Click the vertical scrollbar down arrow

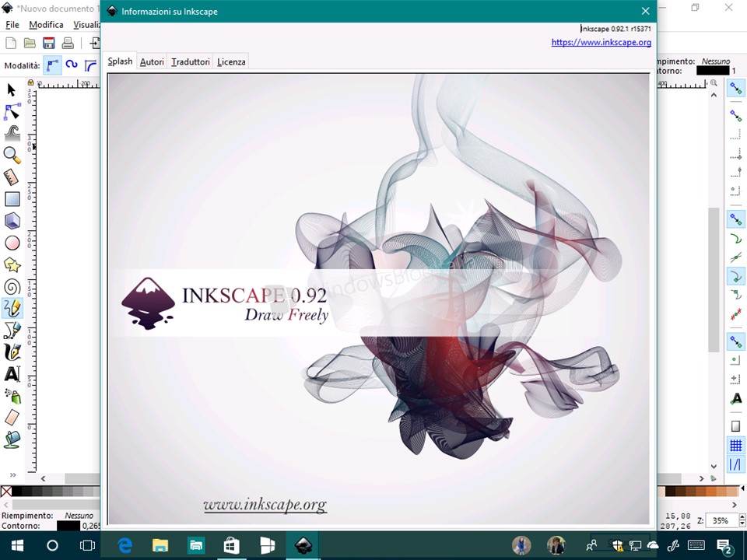pos(714,466)
